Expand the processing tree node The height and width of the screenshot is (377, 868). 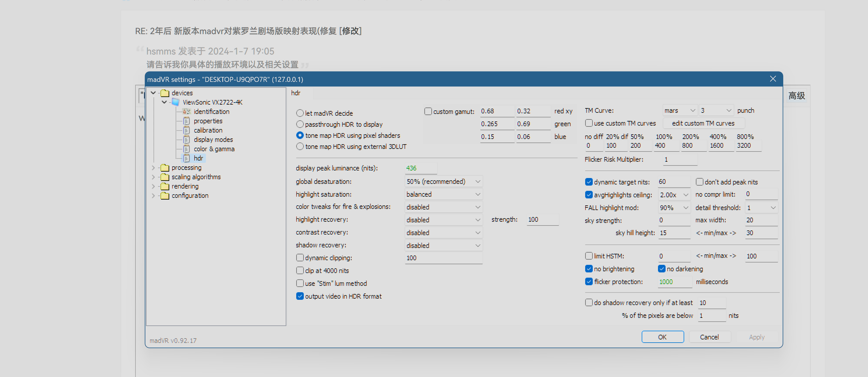click(x=153, y=168)
